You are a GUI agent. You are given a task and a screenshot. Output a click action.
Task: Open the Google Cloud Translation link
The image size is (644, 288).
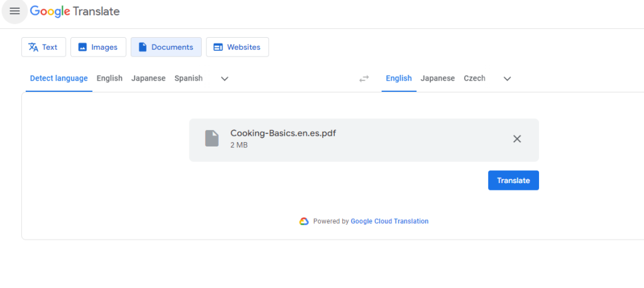coord(389,221)
